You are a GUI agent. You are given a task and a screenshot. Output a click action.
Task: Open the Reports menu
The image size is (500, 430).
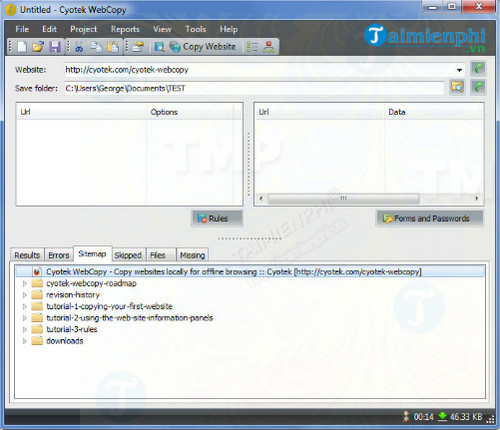point(125,29)
